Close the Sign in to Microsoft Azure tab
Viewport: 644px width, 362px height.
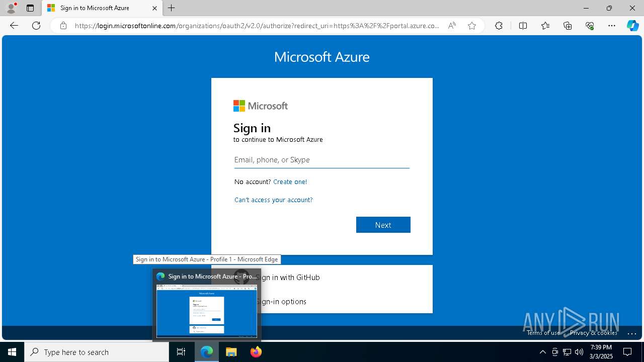pos(154,8)
